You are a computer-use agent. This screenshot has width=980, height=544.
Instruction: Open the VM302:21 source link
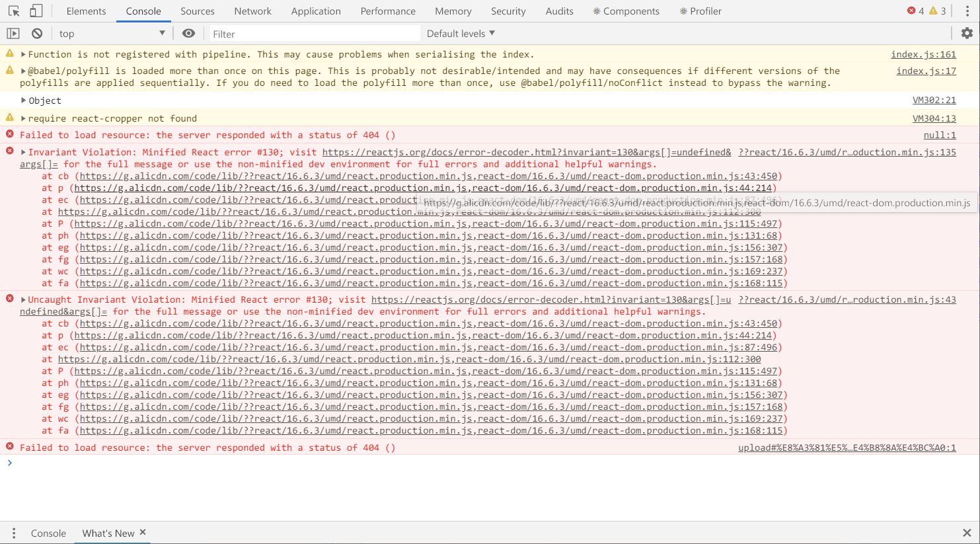(x=934, y=100)
